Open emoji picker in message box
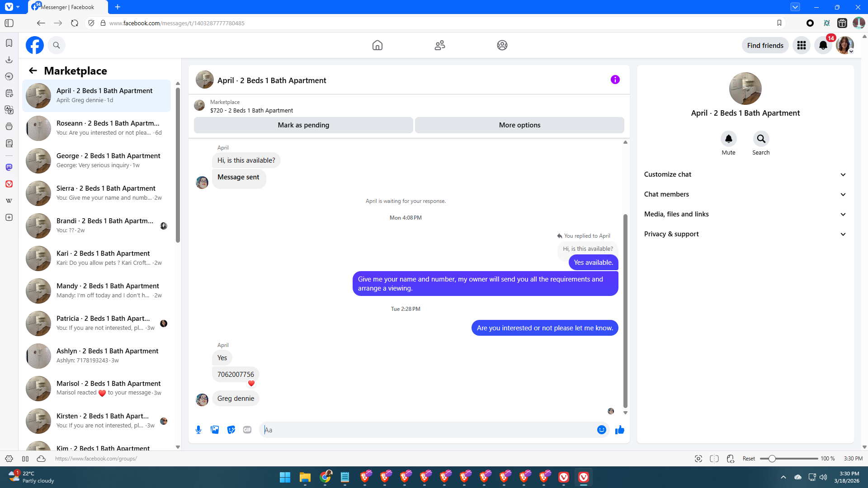 click(601, 430)
